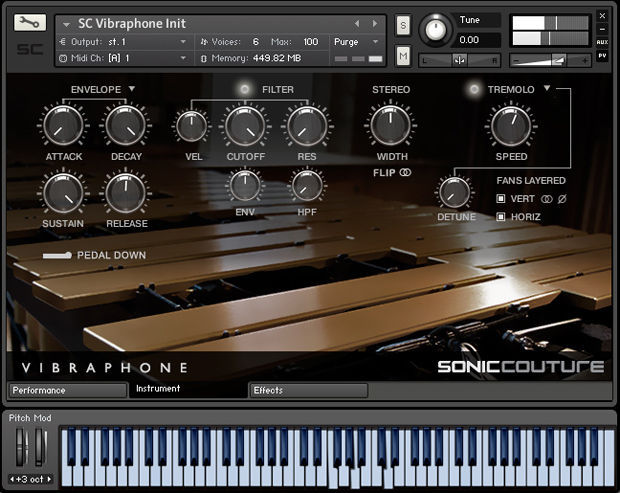
Task: Switch to the Instrument tab
Action: click(x=189, y=389)
